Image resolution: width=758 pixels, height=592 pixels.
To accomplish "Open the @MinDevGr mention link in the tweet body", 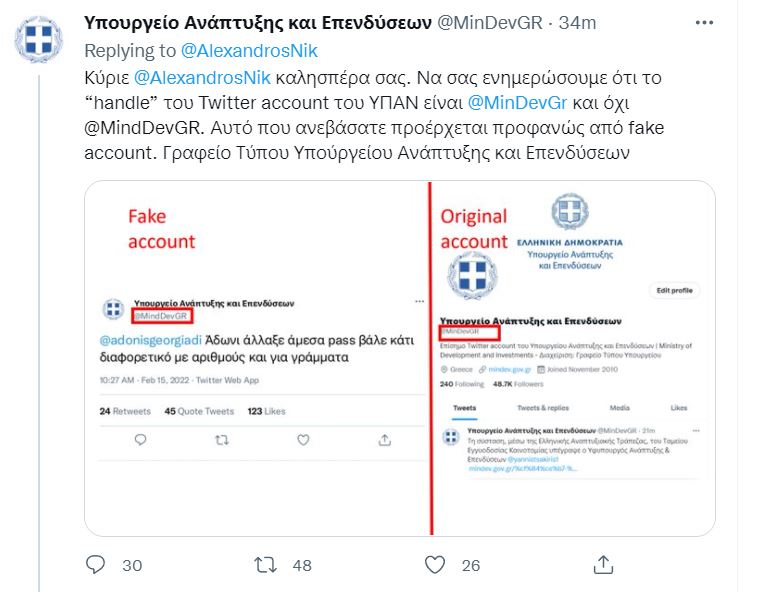I will point(517,102).
